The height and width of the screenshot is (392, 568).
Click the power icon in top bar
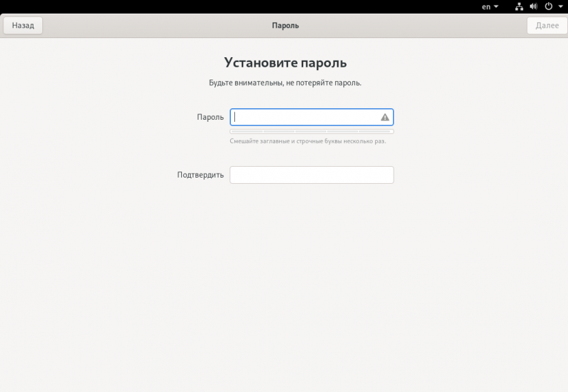pyautogui.click(x=548, y=7)
